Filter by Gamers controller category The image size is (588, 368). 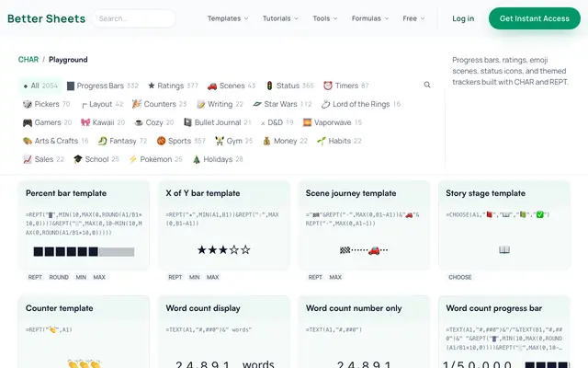47,122
